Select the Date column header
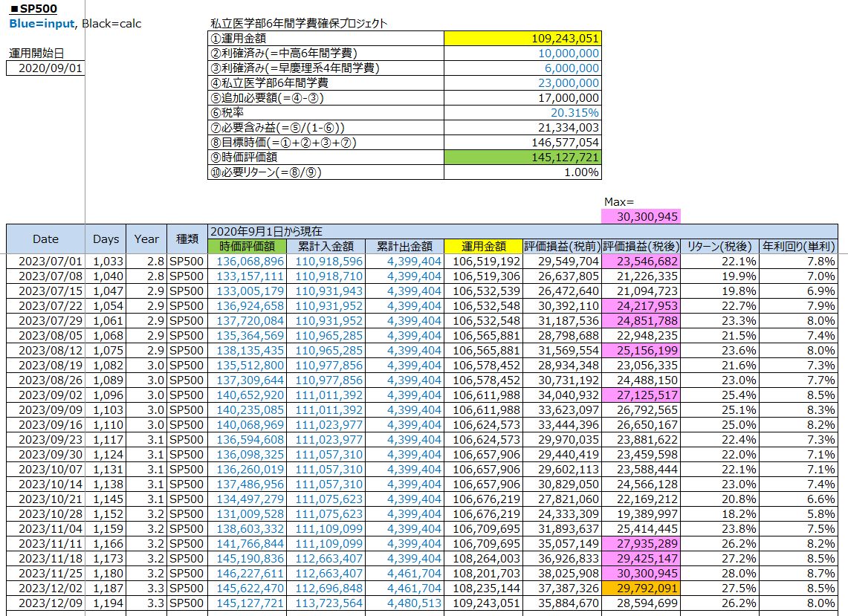The width and height of the screenshot is (848, 616). pos(45,239)
